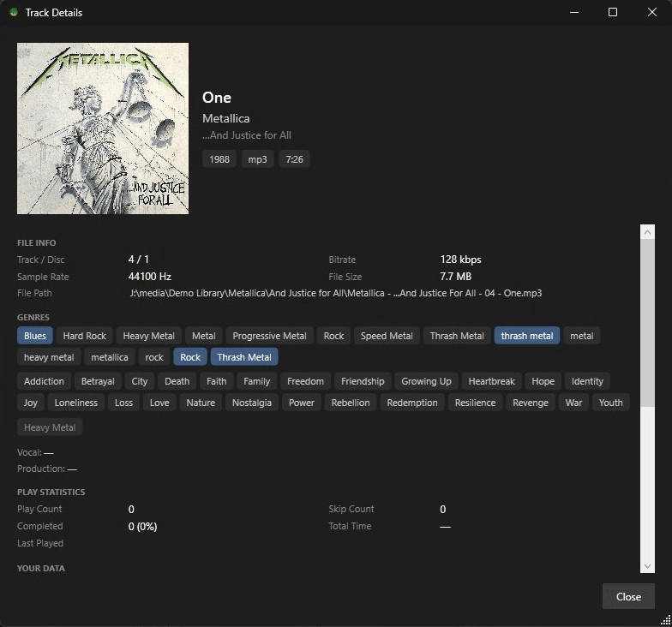Click the mp3 format badge
The image size is (672, 627).
click(x=258, y=159)
